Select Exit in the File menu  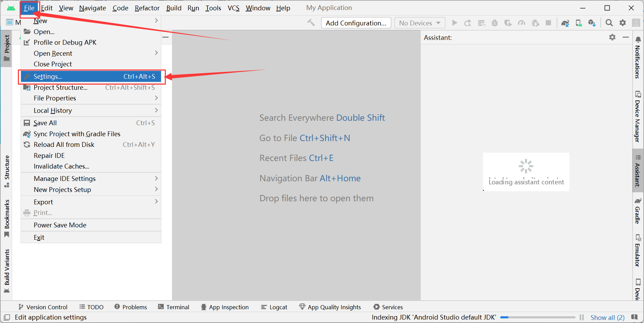click(x=91, y=237)
